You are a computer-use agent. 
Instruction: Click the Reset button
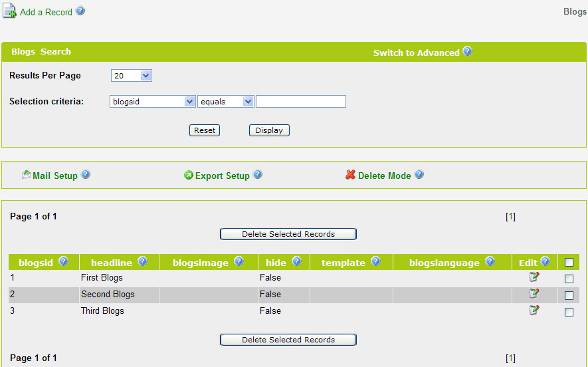pos(204,130)
